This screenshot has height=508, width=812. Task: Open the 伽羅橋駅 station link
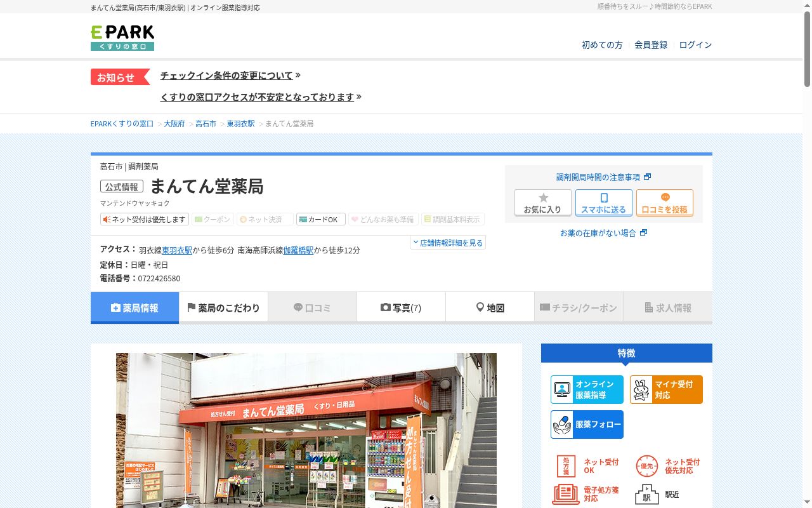298,250
